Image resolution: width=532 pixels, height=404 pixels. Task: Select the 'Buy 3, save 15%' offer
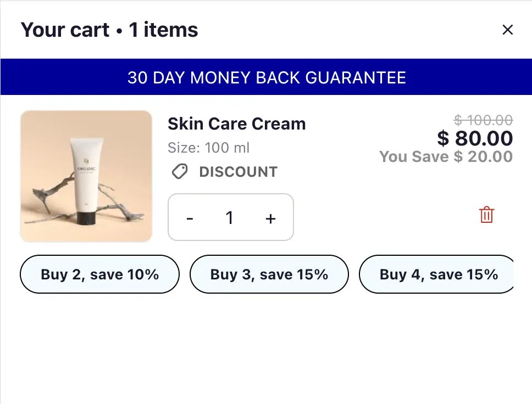pos(269,274)
